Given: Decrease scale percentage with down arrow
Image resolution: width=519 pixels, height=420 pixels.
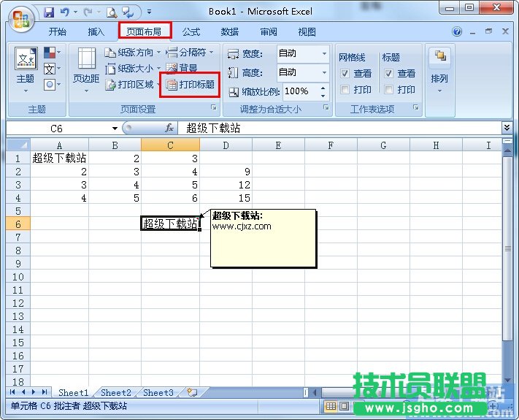Looking at the screenshot, I should [x=323, y=96].
